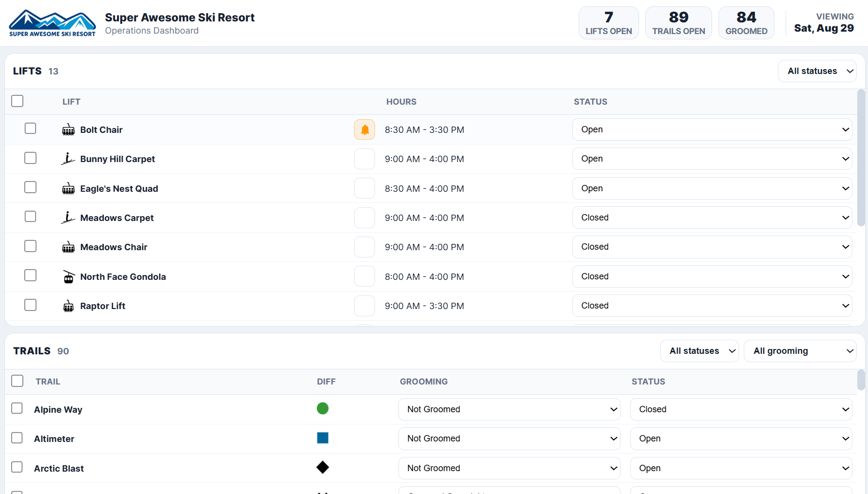
Task: Toggle the alert button for Eagle's Nest Quad
Action: [x=364, y=188]
